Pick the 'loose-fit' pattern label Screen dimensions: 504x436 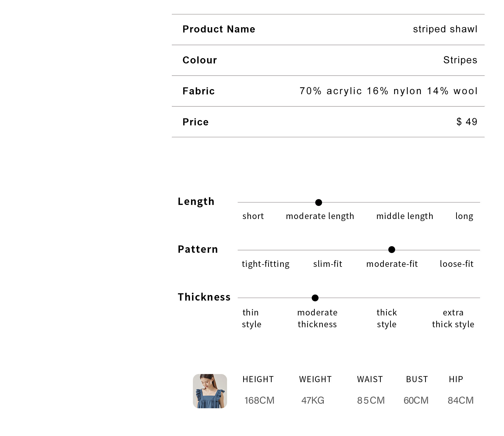(x=457, y=264)
